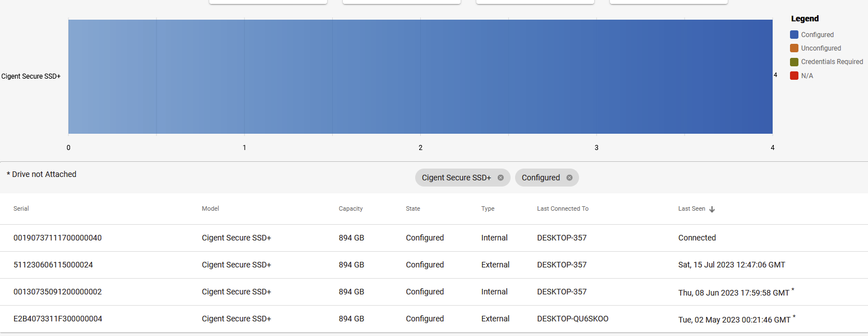Click the Last Seen sort arrow
Viewport: 868px width, 336px height.
click(712, 209)
